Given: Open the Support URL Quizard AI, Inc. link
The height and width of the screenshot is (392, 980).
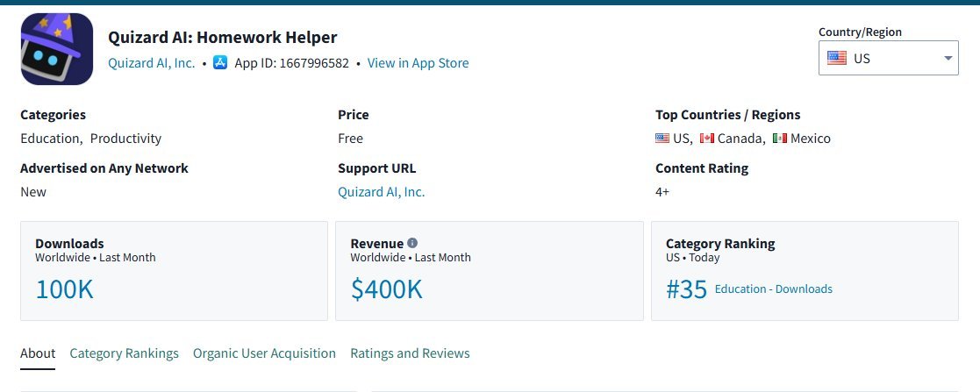Looking at the screenshot, I should [381, 192].
